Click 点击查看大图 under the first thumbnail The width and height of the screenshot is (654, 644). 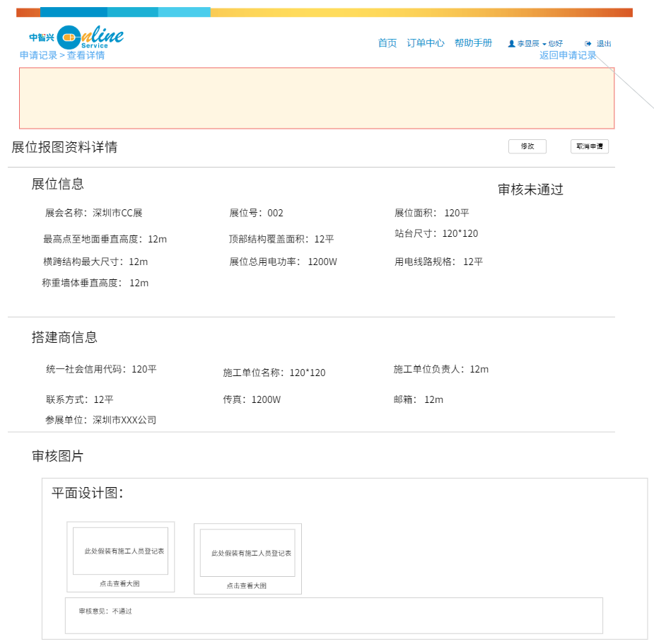(x=119, y=583)
